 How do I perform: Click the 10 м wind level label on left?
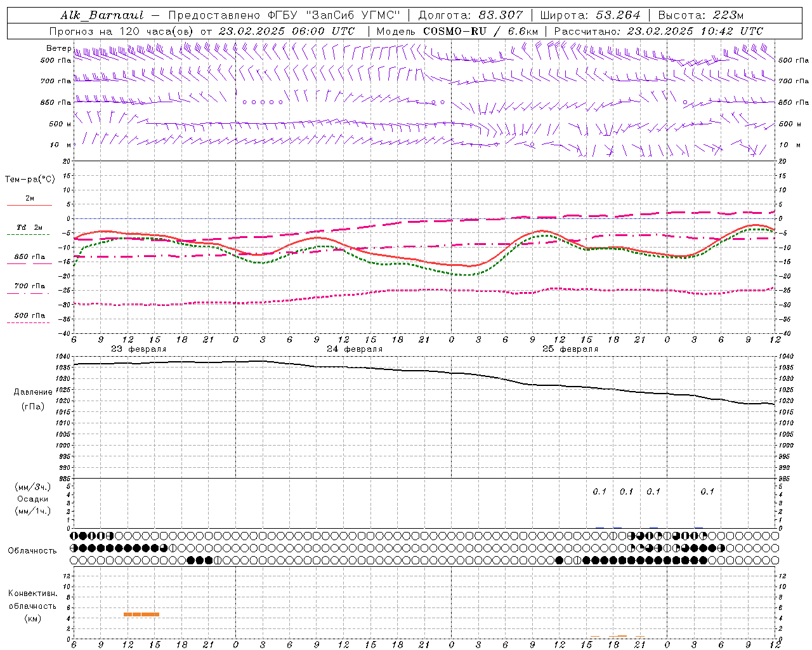[61, 145]
